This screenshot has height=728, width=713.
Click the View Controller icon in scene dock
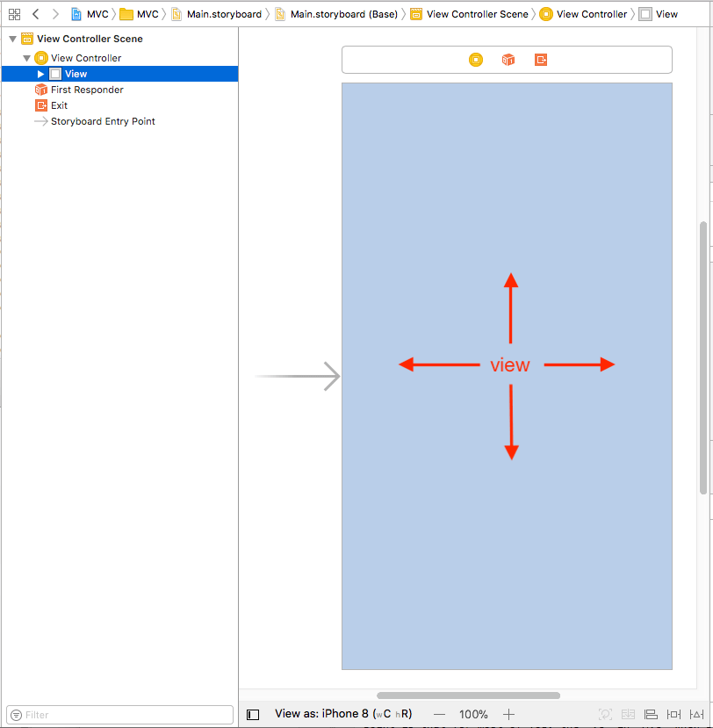[476, 60]
